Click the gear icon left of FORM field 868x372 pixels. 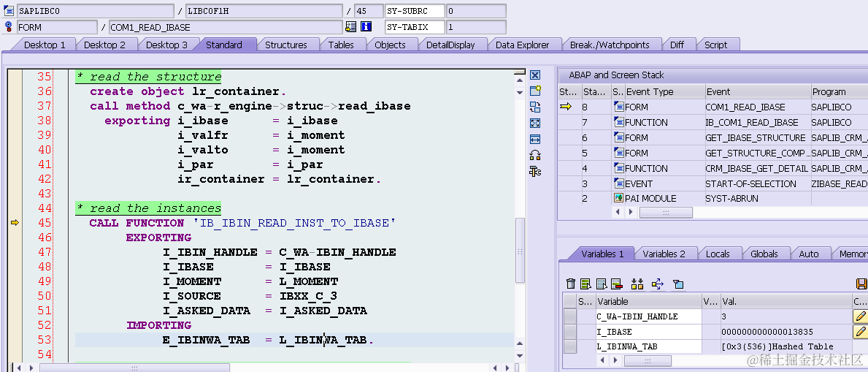[9, 26]
